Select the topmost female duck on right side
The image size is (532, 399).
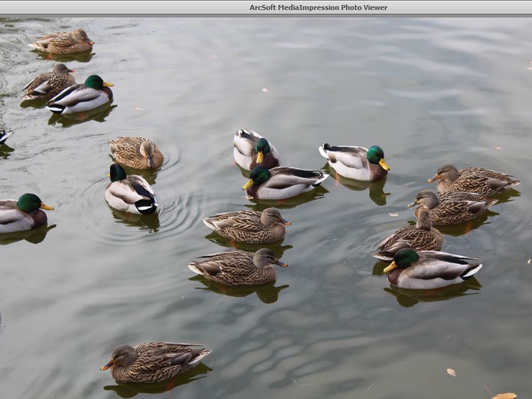pyautogui.click(x=475, y=180)
